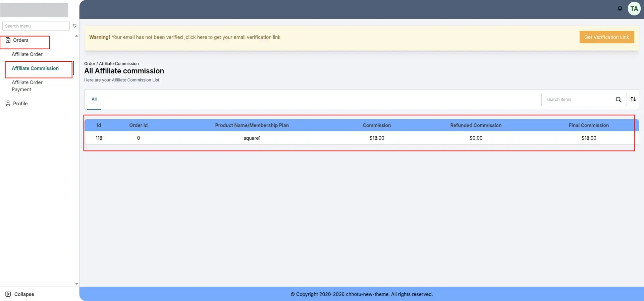644x301 pixels.
Task: Open Affiliate Order menu item
Action: (27, 54)
